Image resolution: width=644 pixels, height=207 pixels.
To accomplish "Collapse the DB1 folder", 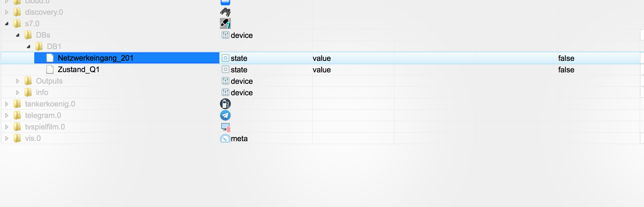I will (29, 47).
